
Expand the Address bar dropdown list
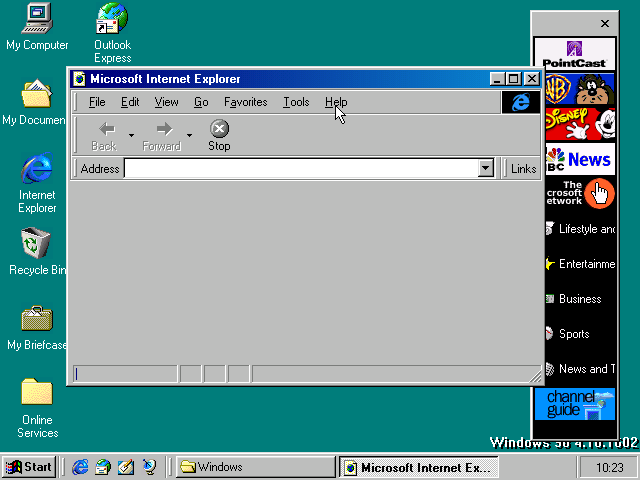tap(486, 169)
